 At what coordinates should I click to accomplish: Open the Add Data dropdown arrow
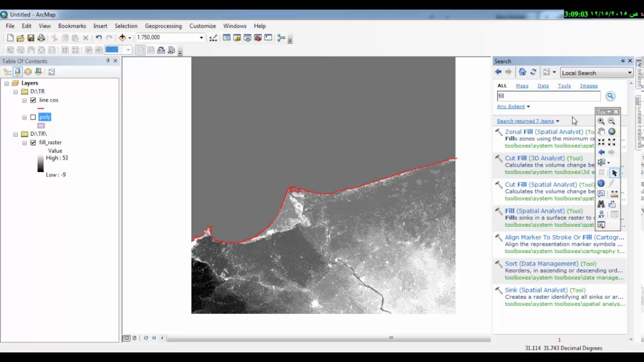coord(130,38)
